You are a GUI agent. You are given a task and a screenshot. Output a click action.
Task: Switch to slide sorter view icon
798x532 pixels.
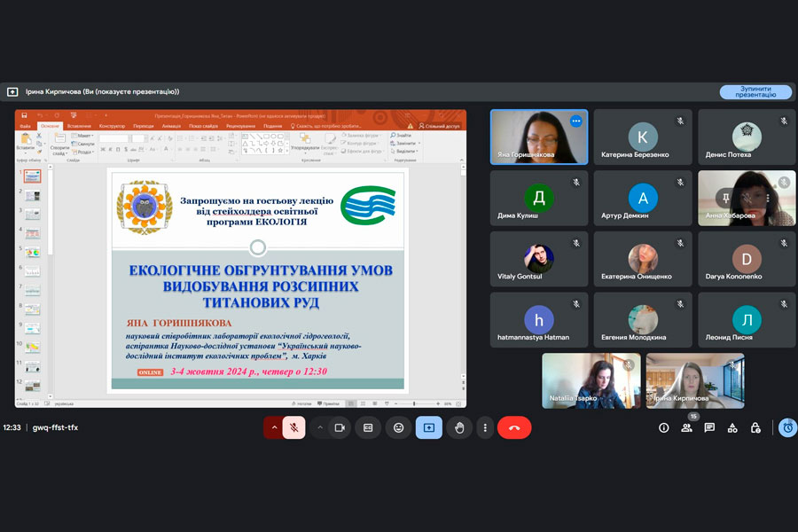(x=363, y=403)
